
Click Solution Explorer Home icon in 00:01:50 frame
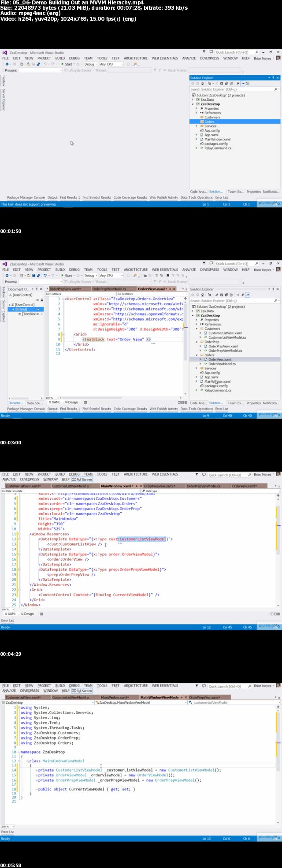click(x=202, y=84)
